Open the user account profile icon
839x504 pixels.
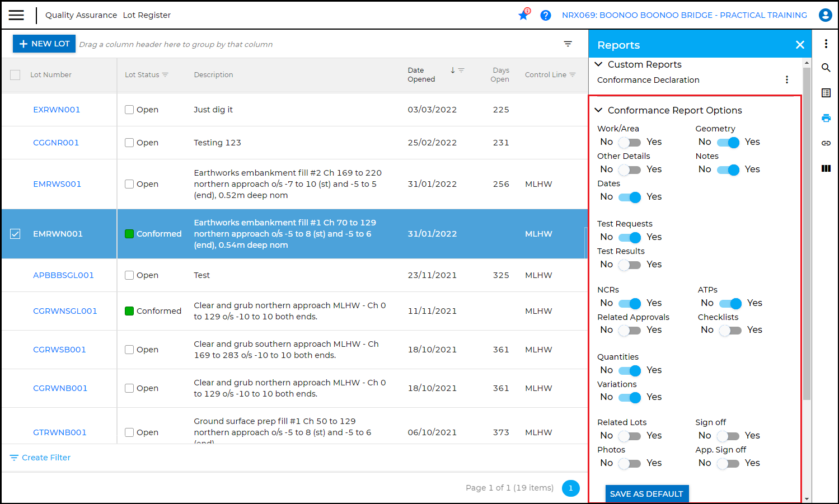click(x=825, y=15)
